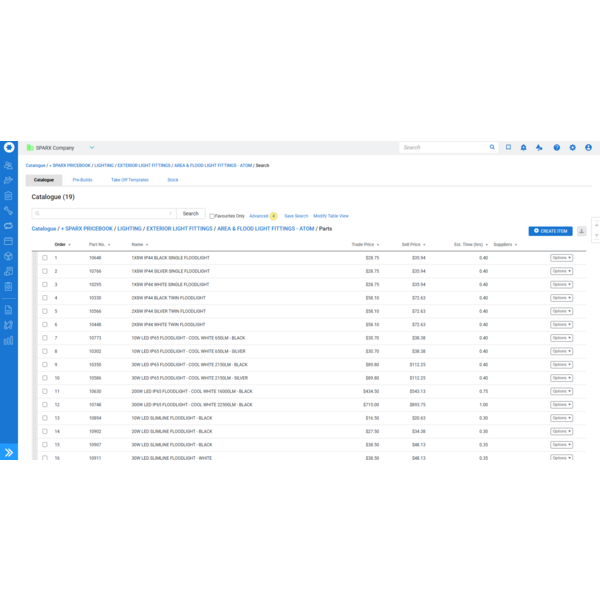Open the help question mark icon

(557, 147)
